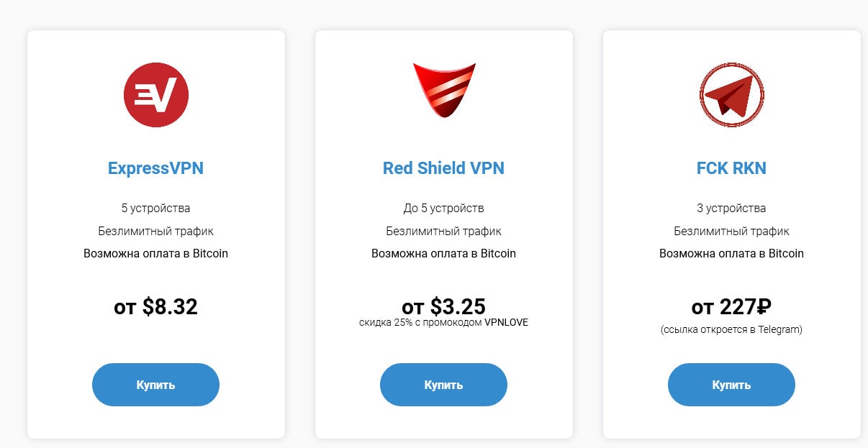The width and height of the screenshot is (868, 448).
Task: Open the FCK RKN title link
Action: point(731,168)
